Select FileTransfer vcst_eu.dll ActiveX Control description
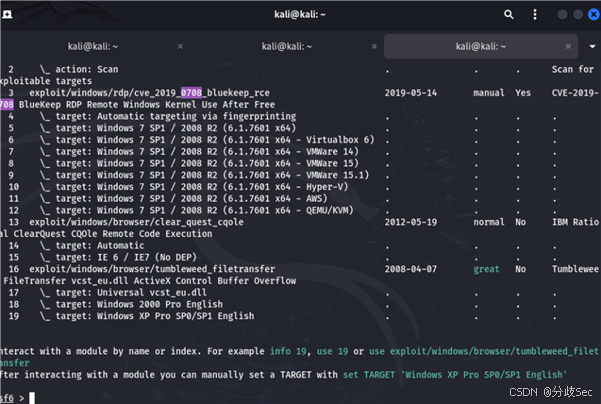The image size is (601, 404). tap(150, 281)
